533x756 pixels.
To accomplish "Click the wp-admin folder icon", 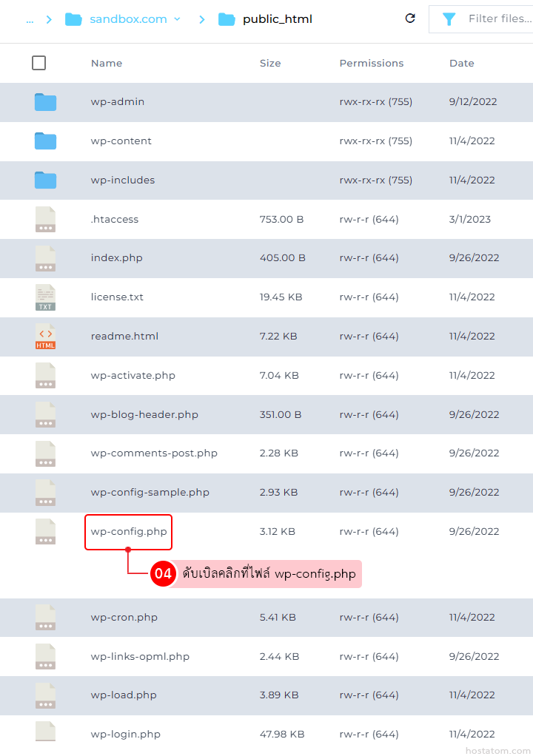I will [x=45, y=102].
